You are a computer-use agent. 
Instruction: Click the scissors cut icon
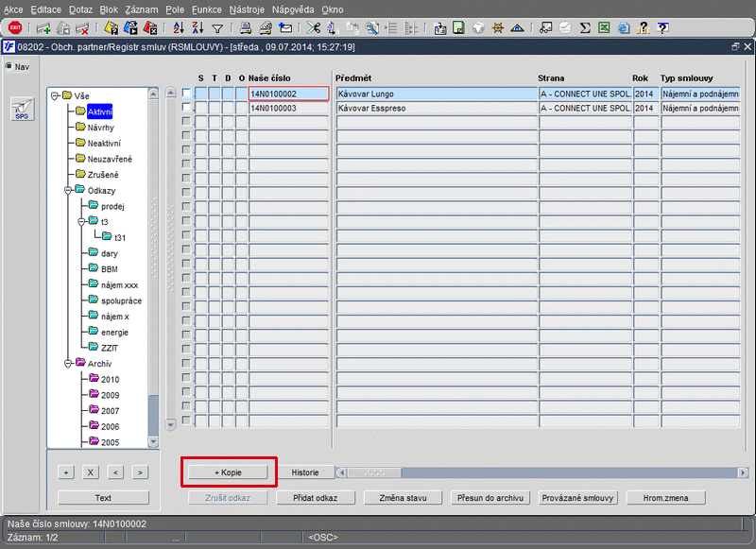pyautogui.click(x=314, y=28)
